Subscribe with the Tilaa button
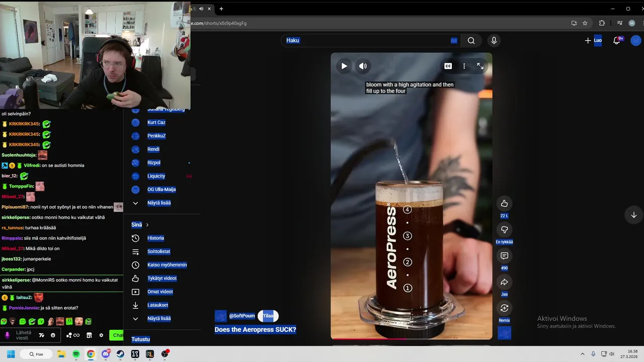Image resolution: width=644 pixels, height=362 pixels. pos(268,316)
